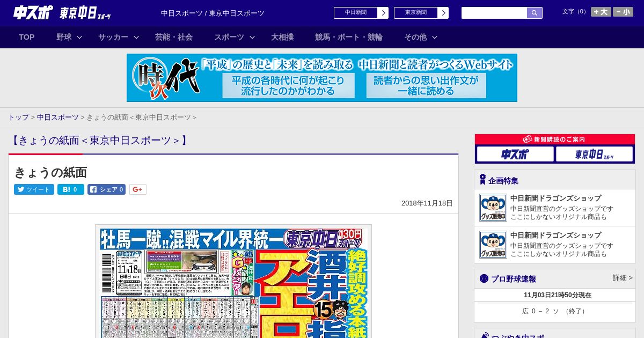
Task: Expand the 野球 dropdown chevron
Action: [x=79, y=37]
